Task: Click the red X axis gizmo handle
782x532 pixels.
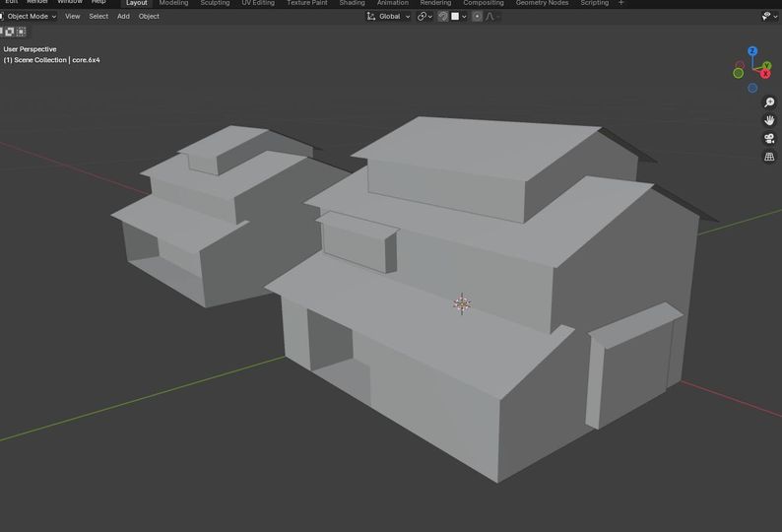Action: coord(765,74)
